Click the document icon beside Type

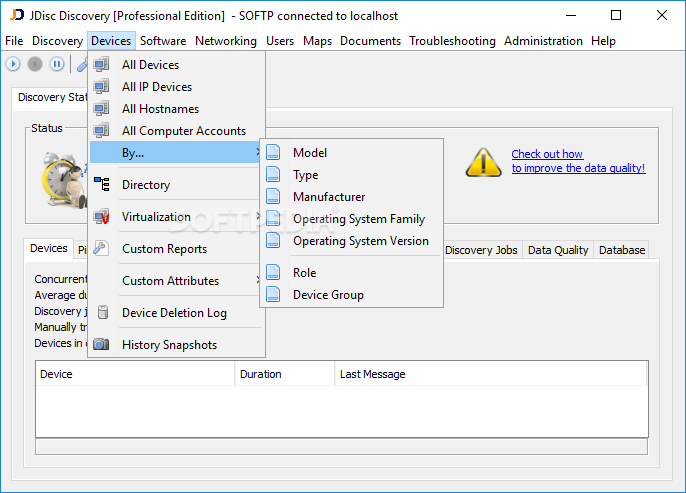[273, 174]
